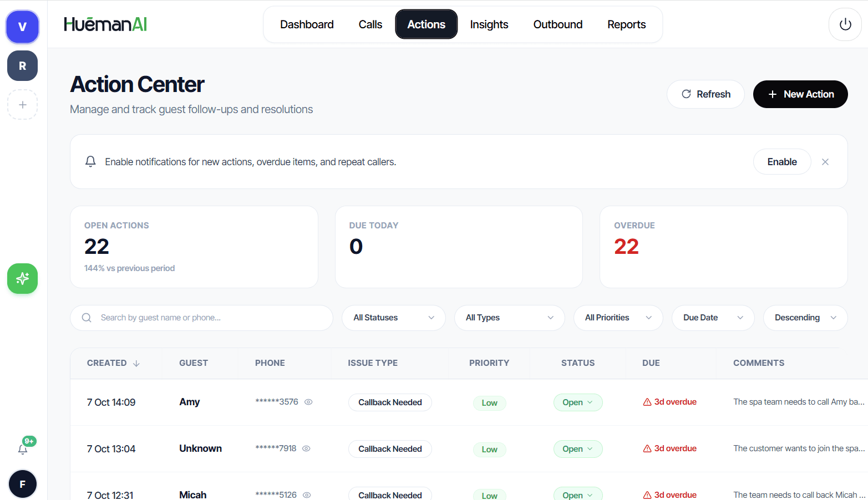
Task: Change Unknown guest's Open status dropdown
Action: pos(578,449)
